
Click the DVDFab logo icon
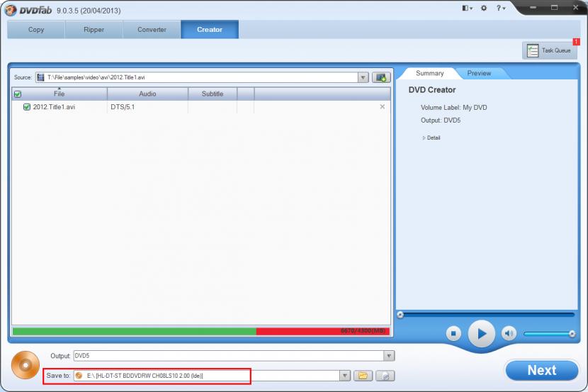(x=11, y=10)
